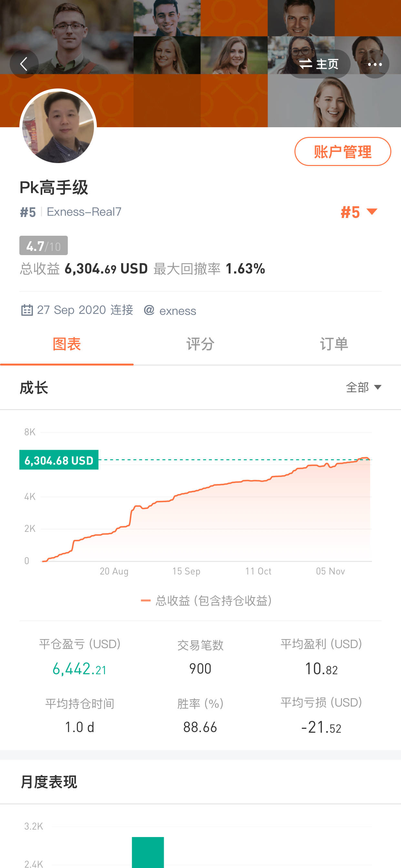
Task: Open the three-dot more options menu
Action: point(375,64)
